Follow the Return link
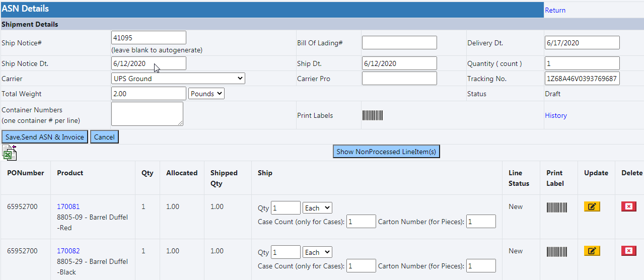Image resolution: width=644 pixels, height=280 pixels. (555, 10)
